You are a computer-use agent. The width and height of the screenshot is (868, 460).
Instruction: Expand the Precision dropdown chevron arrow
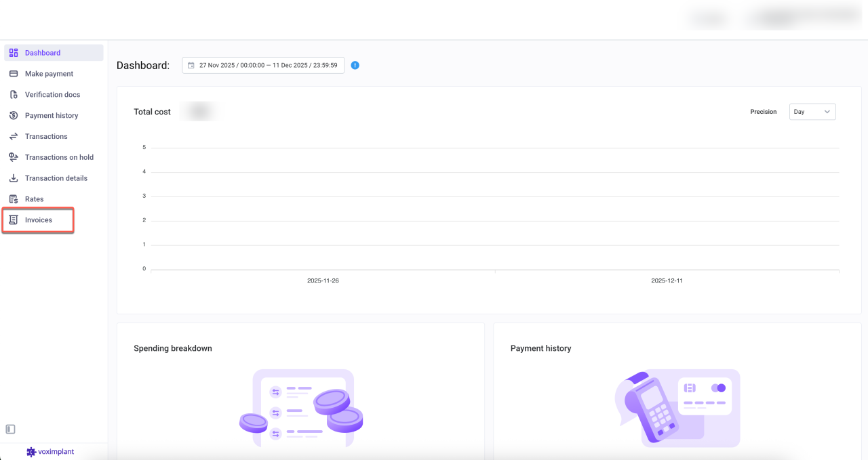827,112
